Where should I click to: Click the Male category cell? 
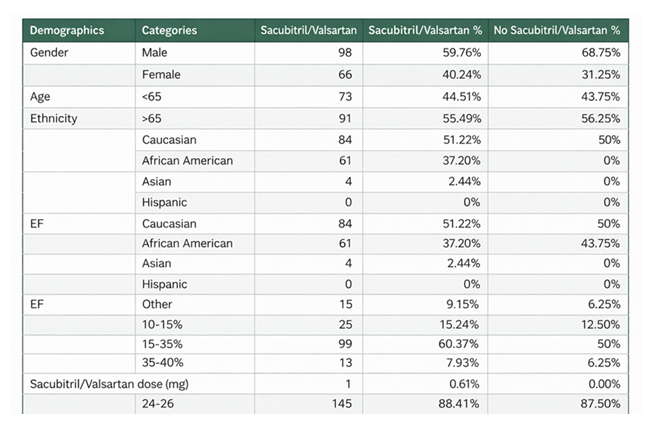click(155, 51)
